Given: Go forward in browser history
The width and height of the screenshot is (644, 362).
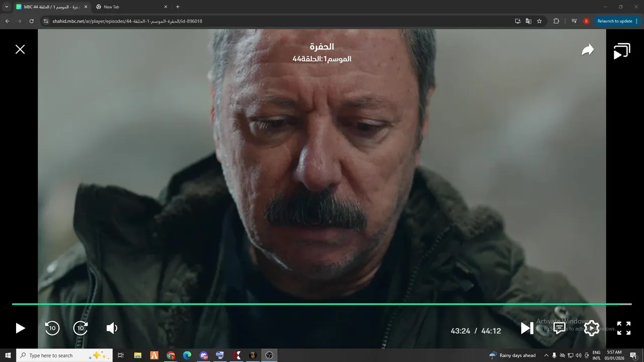Looking at the screenshot, I should tap(19, 21).
